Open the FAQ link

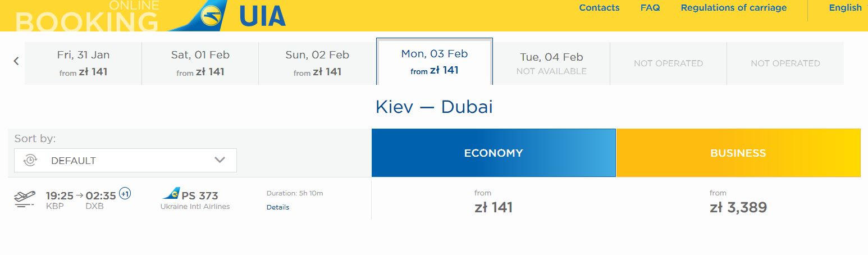point(650,8)
